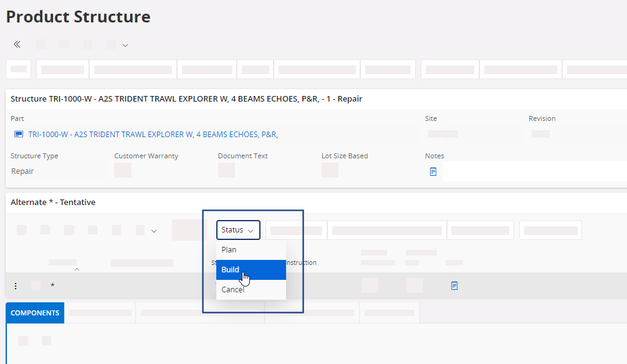The height and width of the screenshot is (364, 627).
Task: Open the three-dot row actions menu
Action: click(x=16, y=286)
